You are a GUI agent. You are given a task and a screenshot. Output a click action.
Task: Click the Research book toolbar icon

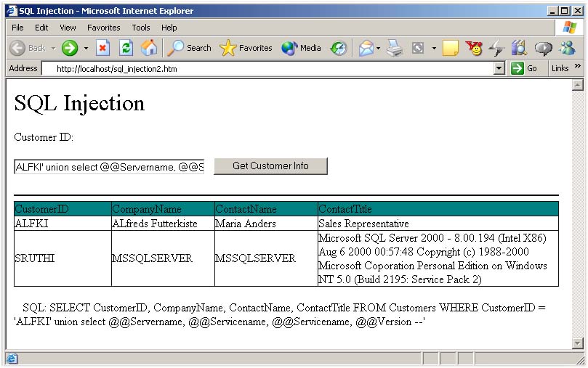click(x=520, y=48)
